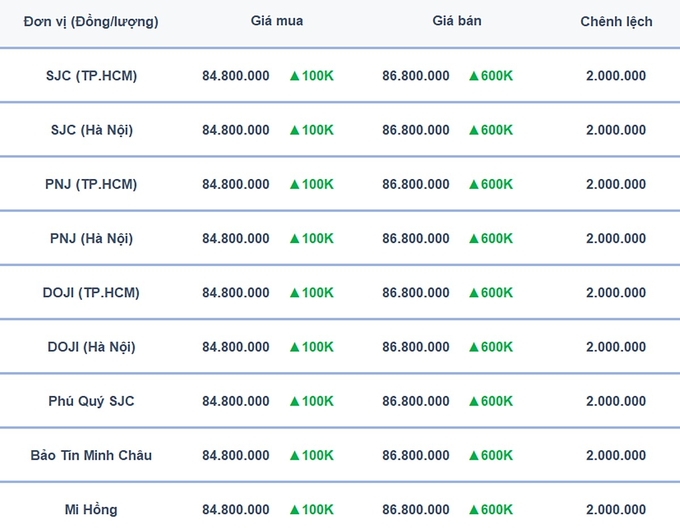Click the Mi Hồng row label
Screen dimensions: 680x530
(x=91, y=510)
